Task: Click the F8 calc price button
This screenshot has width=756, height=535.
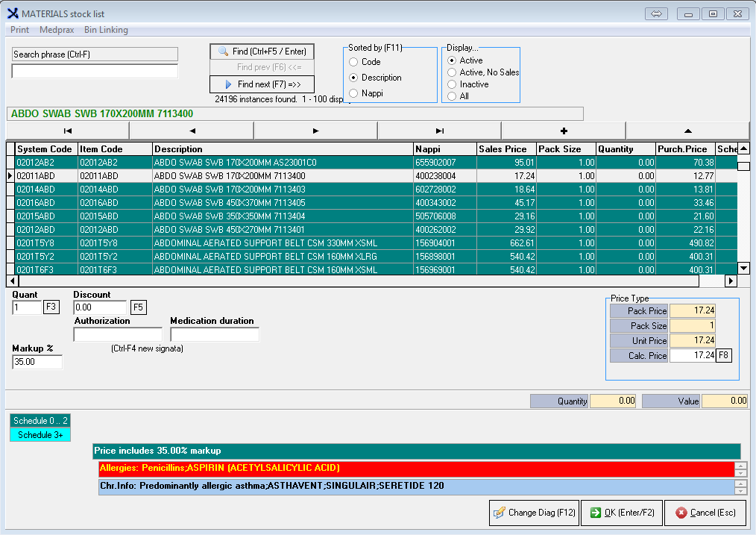Action: pos(723,356)
